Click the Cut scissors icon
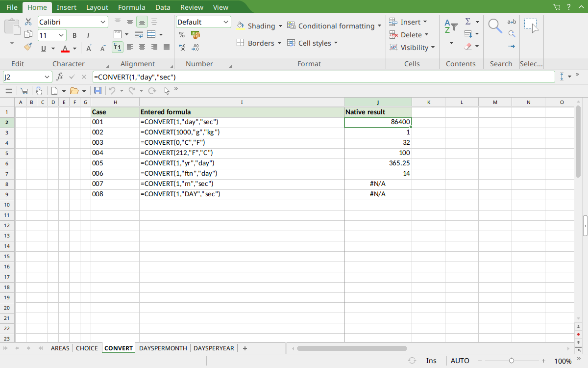 [28, 22]
